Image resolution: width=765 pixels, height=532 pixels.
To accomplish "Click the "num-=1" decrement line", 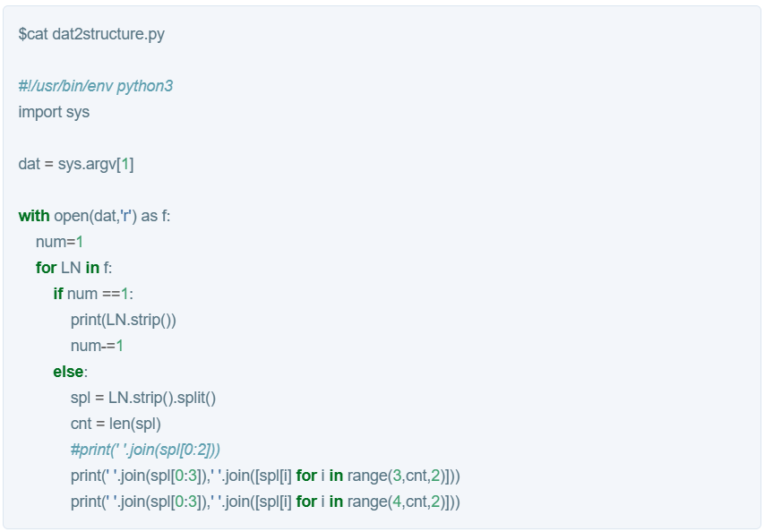I will (x=97, y=346).
